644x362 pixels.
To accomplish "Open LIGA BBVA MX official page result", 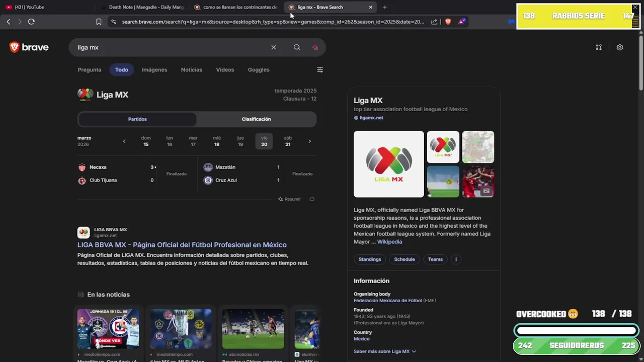I will (x=182, y=245).
